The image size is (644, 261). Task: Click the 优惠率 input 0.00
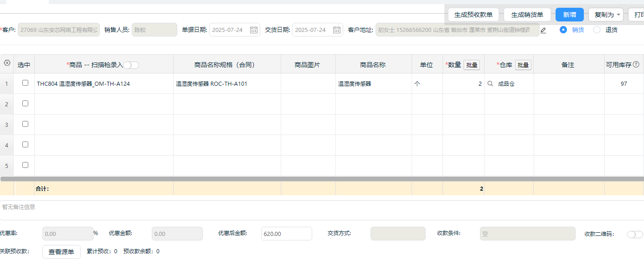(x=68, y=234)
